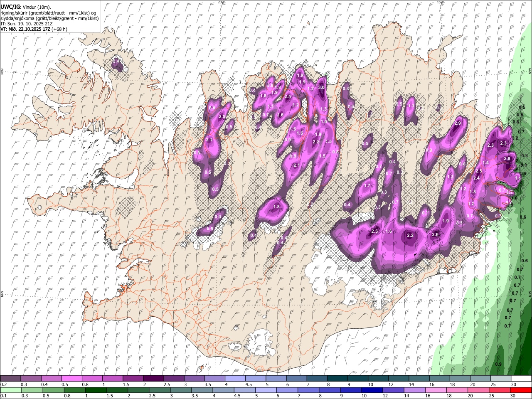532x399 pixels.
Task: Click the "20W" longitude label
Action: [221, 2]
